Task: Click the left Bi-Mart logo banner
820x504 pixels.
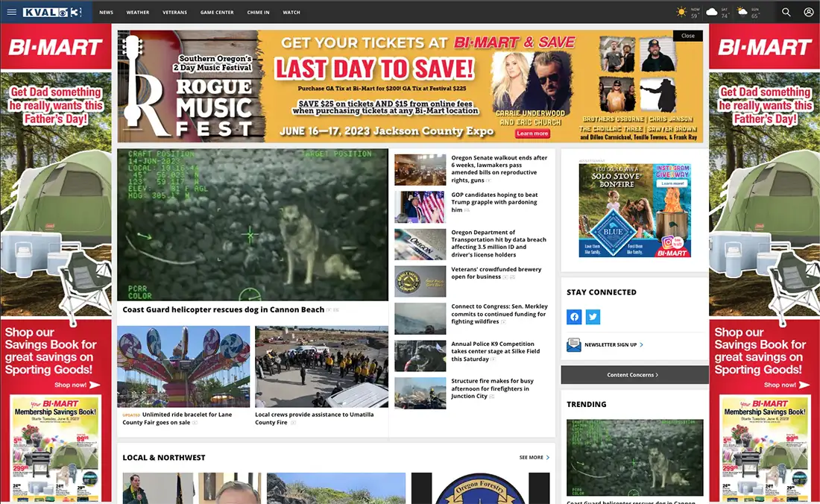Action: click(x=55, y=47)
